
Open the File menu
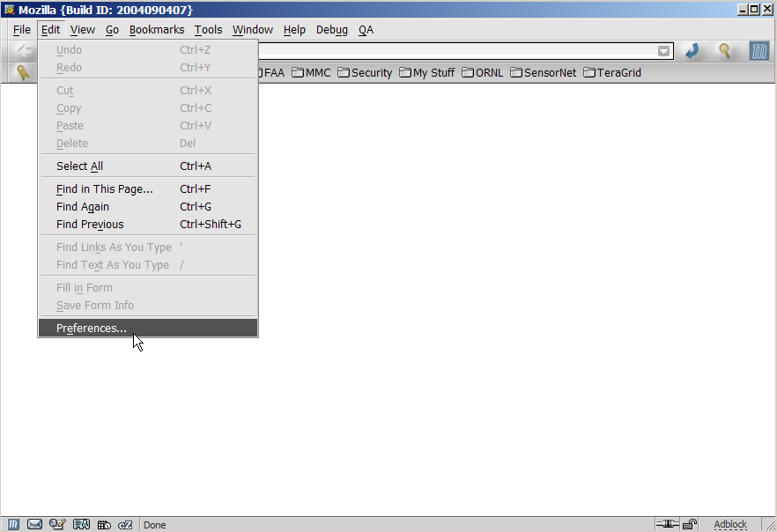(22, 30)
